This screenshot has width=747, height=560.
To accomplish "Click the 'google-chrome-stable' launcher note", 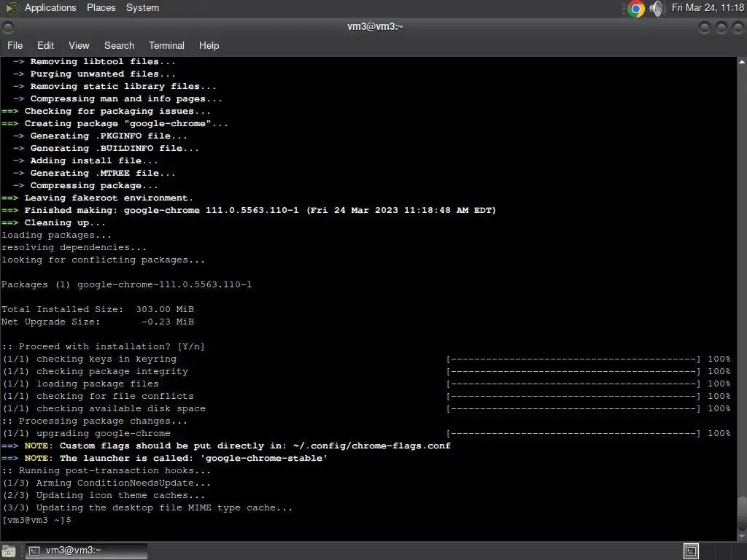I will click(164, 458).
